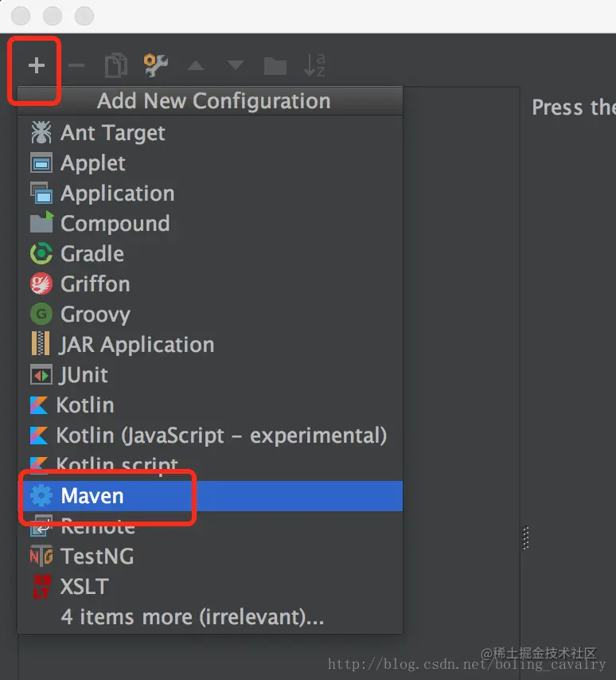Open the wrench Edit Defaults icon
This screenshot has width=616, height=680.
pyautogui.click(x=156, y=65)
